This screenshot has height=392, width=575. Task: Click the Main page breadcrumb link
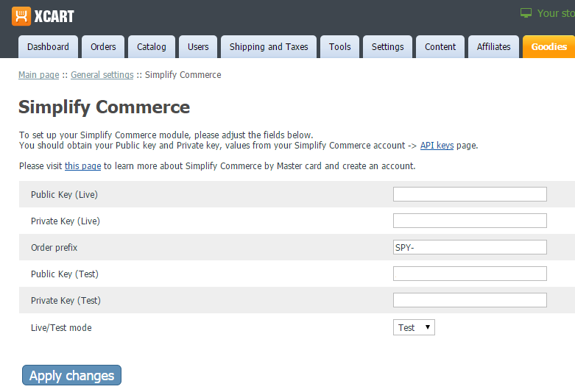pos(38,75)
